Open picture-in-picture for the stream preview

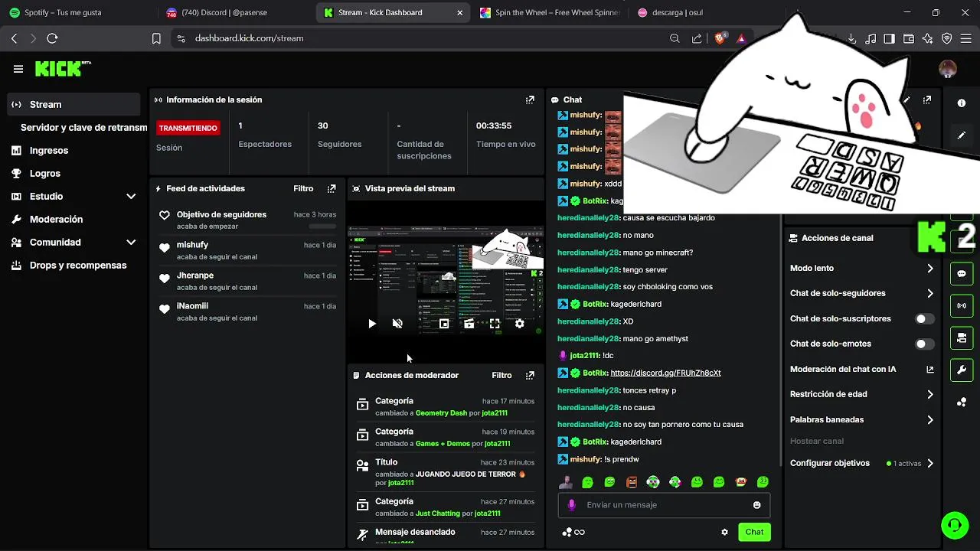[444, 324]
